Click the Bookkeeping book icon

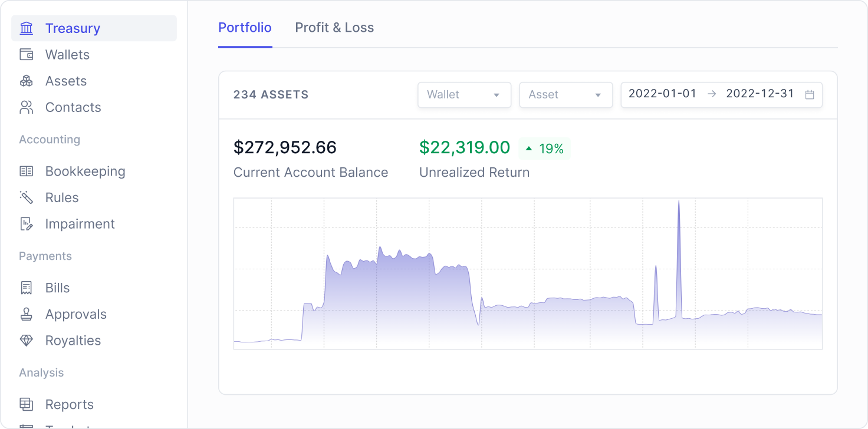(27, 171)
